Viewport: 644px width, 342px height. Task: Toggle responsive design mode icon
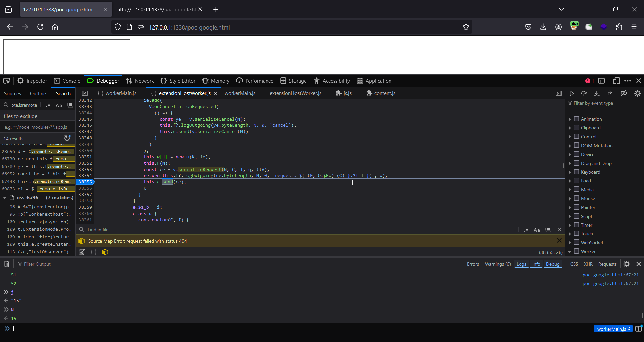tap(616, 81)
